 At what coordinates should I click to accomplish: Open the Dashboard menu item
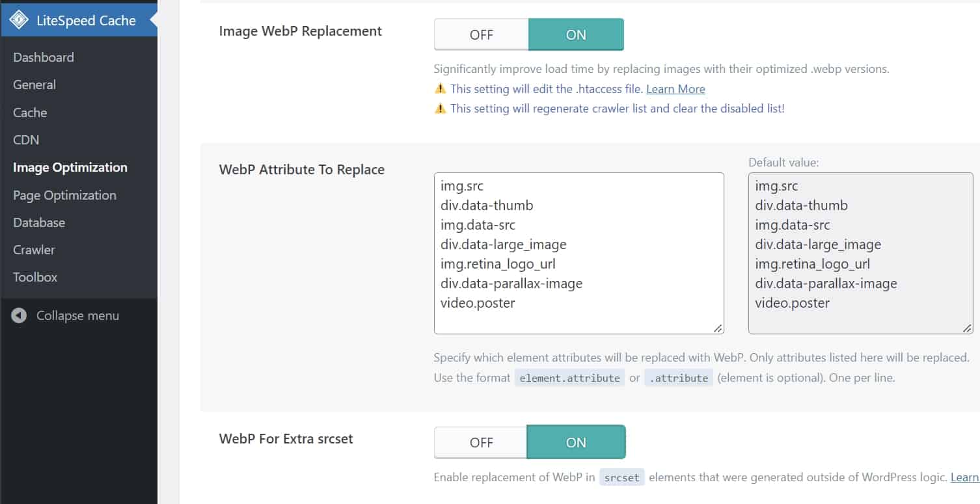coord(44,57)
